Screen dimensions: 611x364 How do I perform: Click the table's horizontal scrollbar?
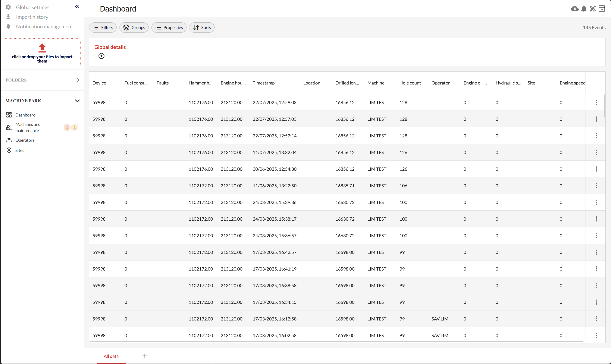point(336,341)
